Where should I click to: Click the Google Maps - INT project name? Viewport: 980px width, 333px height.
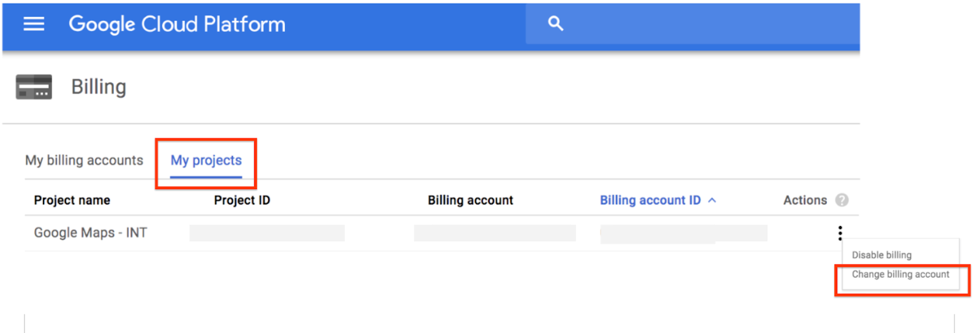[91, 233]
